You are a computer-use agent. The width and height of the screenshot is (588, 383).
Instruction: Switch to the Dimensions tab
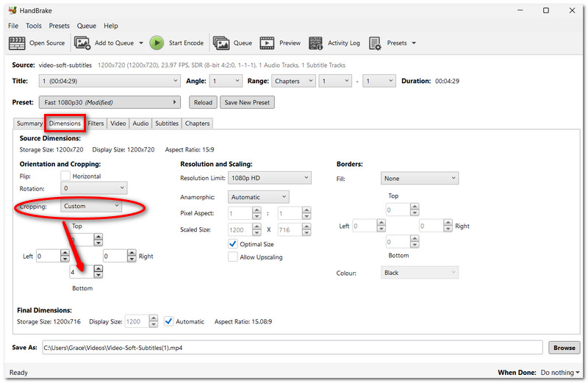(65, 124)
